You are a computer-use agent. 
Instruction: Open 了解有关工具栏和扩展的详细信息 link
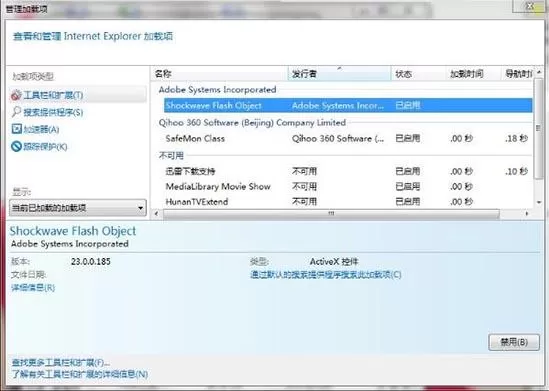80,374
